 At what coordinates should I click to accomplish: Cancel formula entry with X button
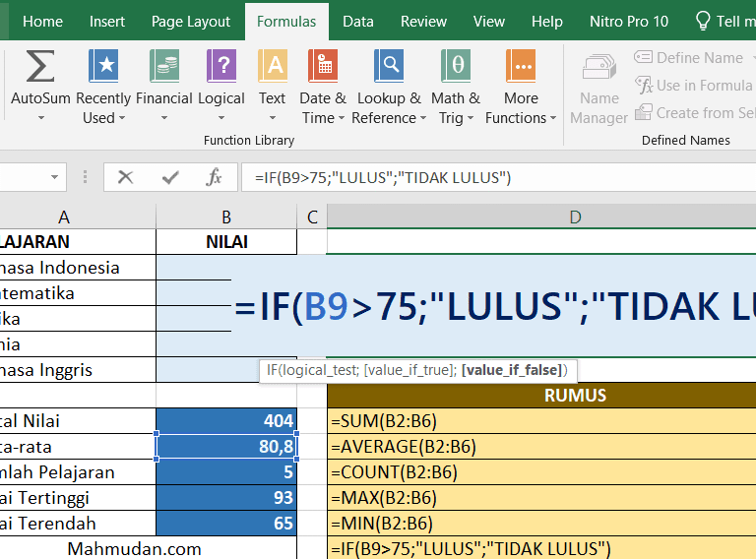pyautogui.click(x=125, y=178)
